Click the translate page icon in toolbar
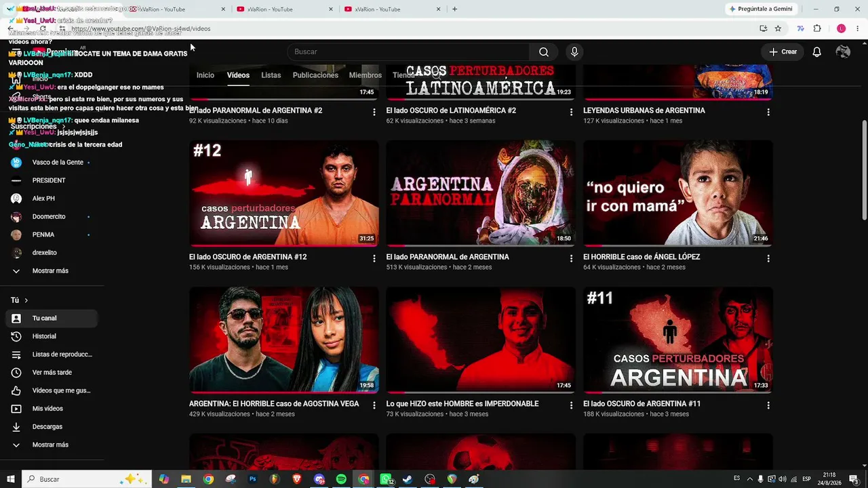This screenshot has height=488, width=868. pyautogui.click(x=801, y=28)
